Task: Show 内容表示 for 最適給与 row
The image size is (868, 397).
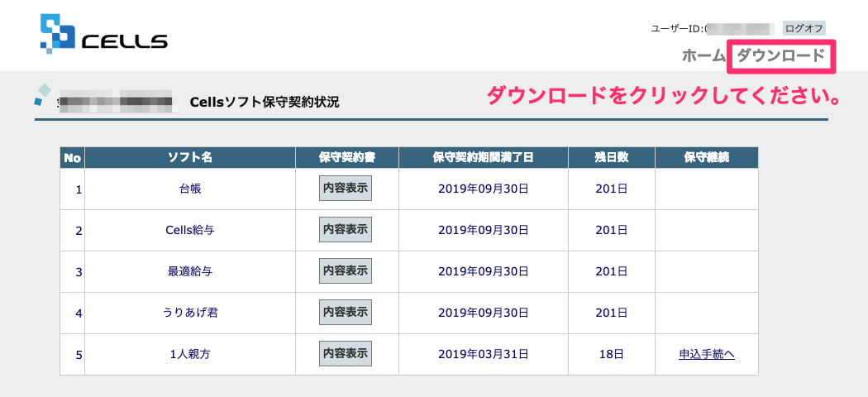Action: [x=346, y=271]
